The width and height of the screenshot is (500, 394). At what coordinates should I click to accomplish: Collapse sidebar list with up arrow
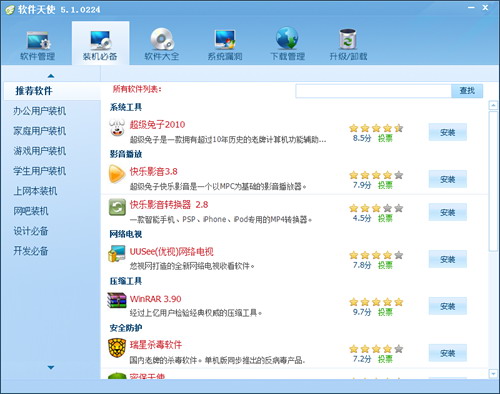click(x=51, y=76)
